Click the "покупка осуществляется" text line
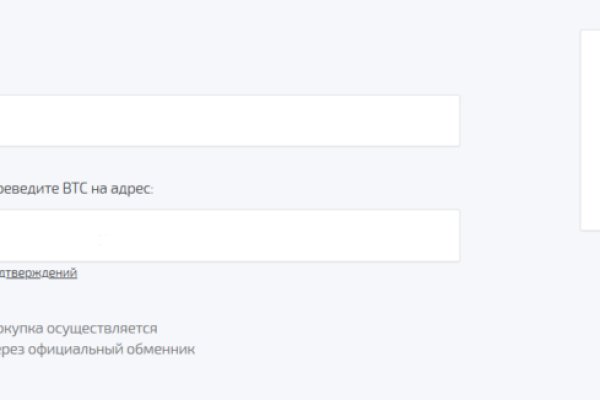600x400 pixels. pyautogui.click(x=78, y=328)
